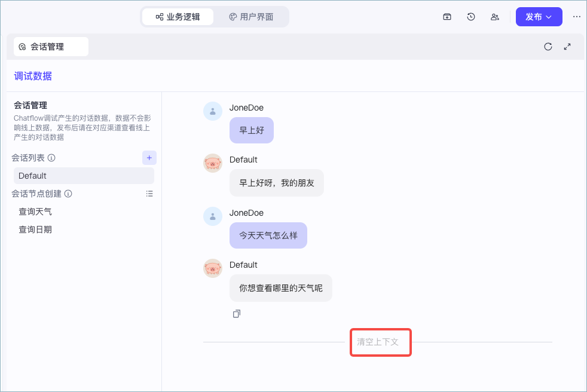This screenshot has height=392, width=587.
Task: Copy the reply with the copy icon
Action: coord(237,314)
